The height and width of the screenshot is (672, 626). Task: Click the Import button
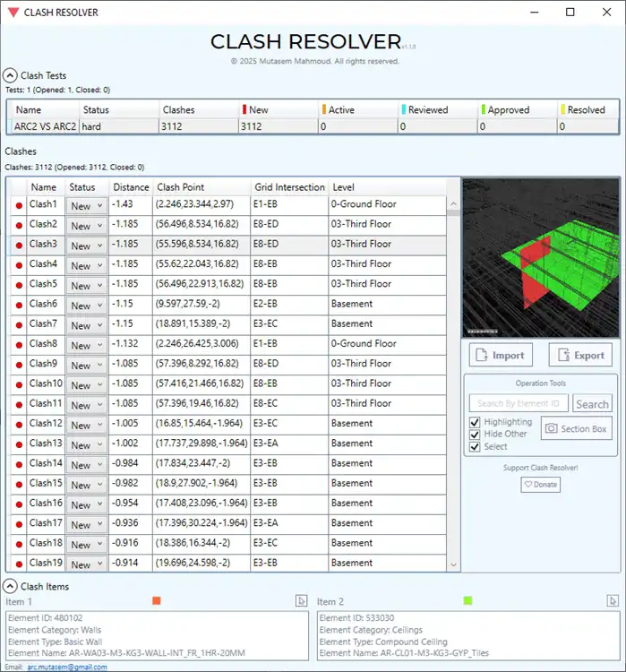(501, 355)
